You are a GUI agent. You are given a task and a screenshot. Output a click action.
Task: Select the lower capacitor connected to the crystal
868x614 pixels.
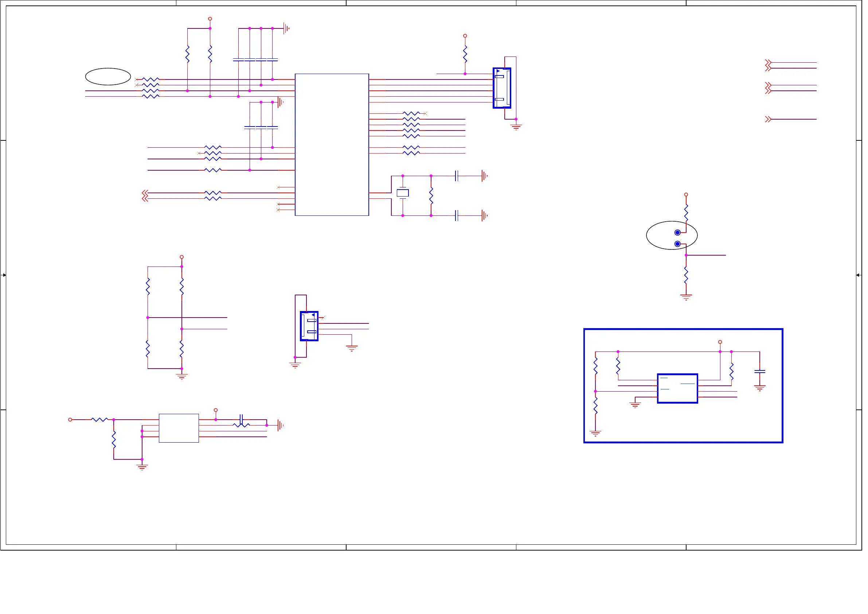click(457, 215)
